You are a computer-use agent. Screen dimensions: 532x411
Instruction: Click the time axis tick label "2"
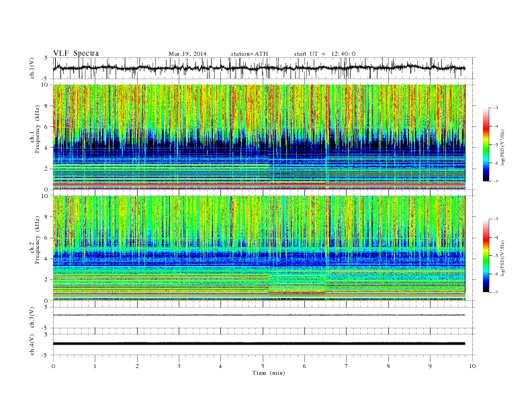(x=137, y=366)
